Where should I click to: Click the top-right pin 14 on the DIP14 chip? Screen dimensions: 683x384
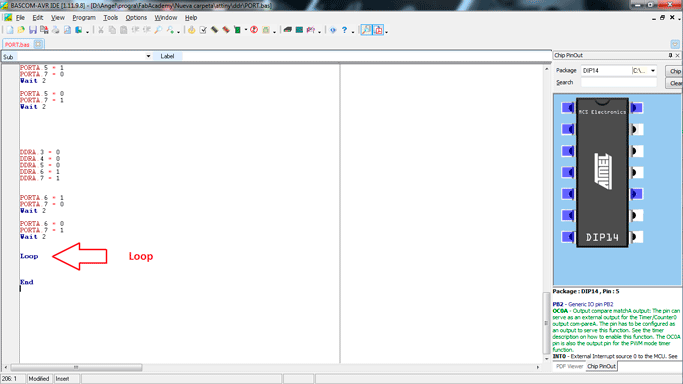click(636, 108)
